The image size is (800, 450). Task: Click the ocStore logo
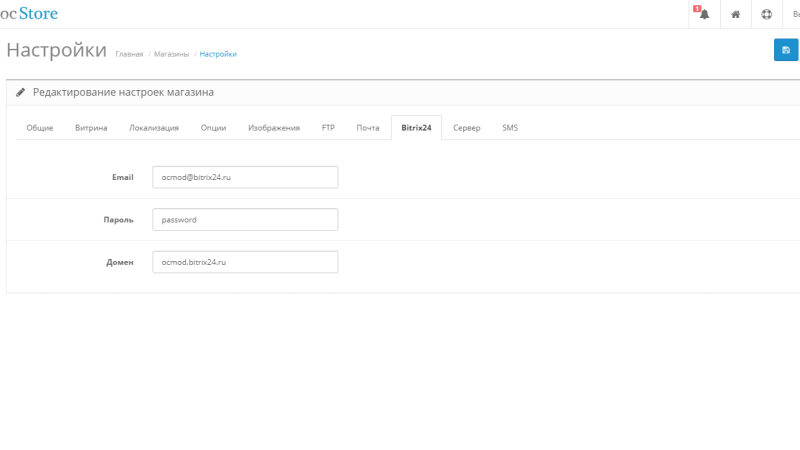click(x=29, y=13)
